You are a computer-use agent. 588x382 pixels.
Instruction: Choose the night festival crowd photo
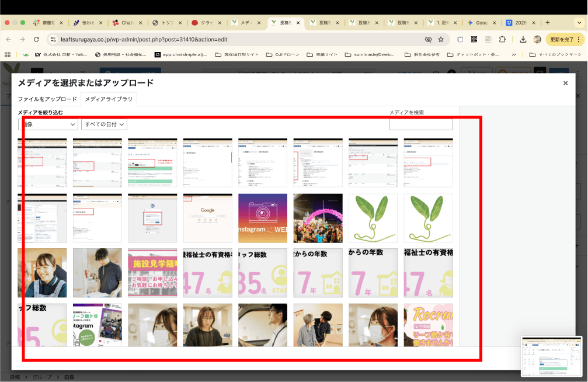(x=318, y=218)
